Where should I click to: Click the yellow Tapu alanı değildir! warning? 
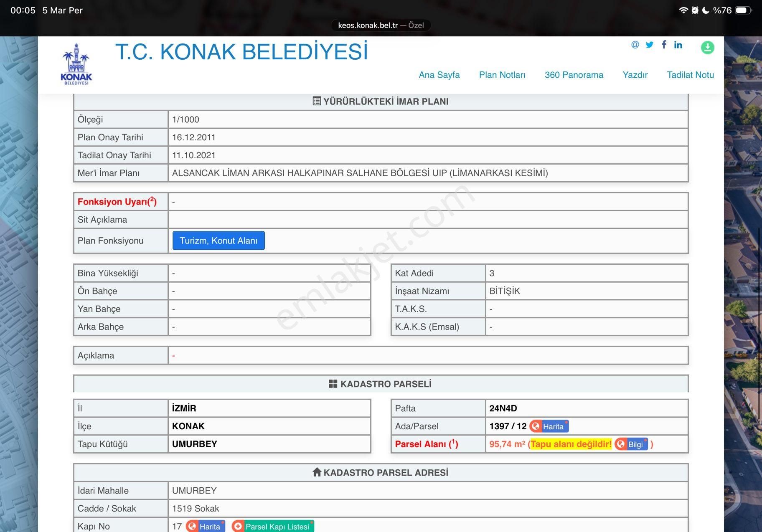[571, 444]
